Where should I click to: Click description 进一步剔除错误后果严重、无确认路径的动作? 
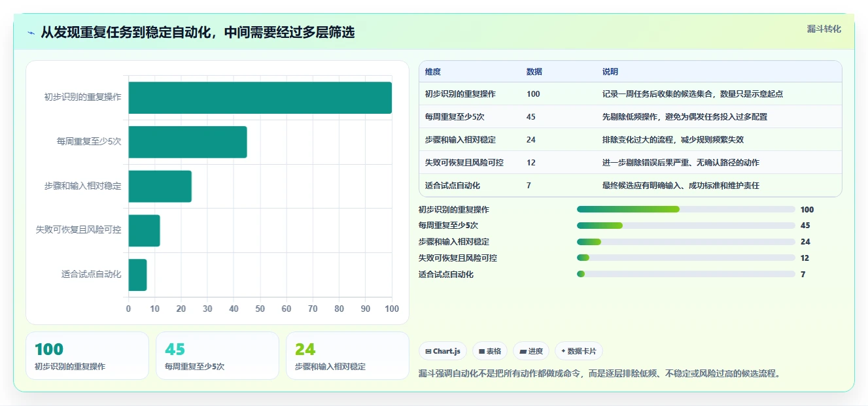pyautogui.click(x=681, y=163)
